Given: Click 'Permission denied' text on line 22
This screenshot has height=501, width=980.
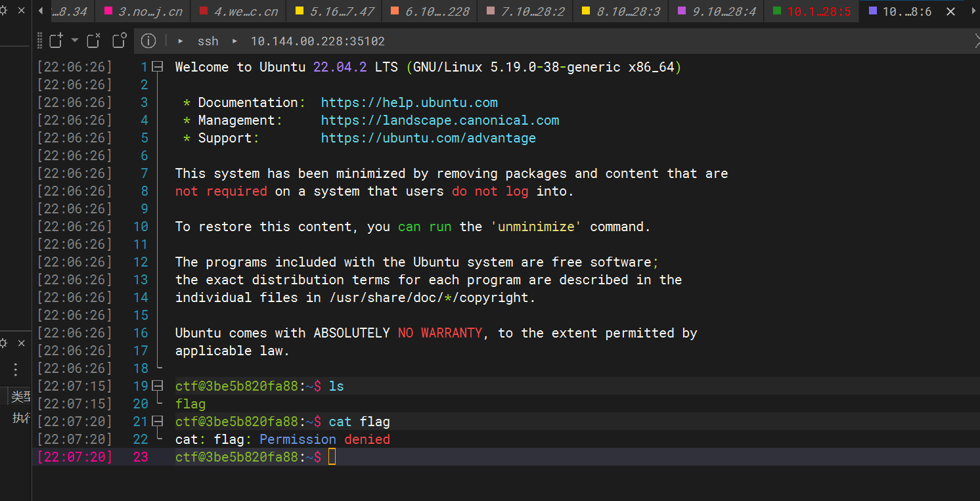Looking at the screenshot, I should tap(325, 439).
